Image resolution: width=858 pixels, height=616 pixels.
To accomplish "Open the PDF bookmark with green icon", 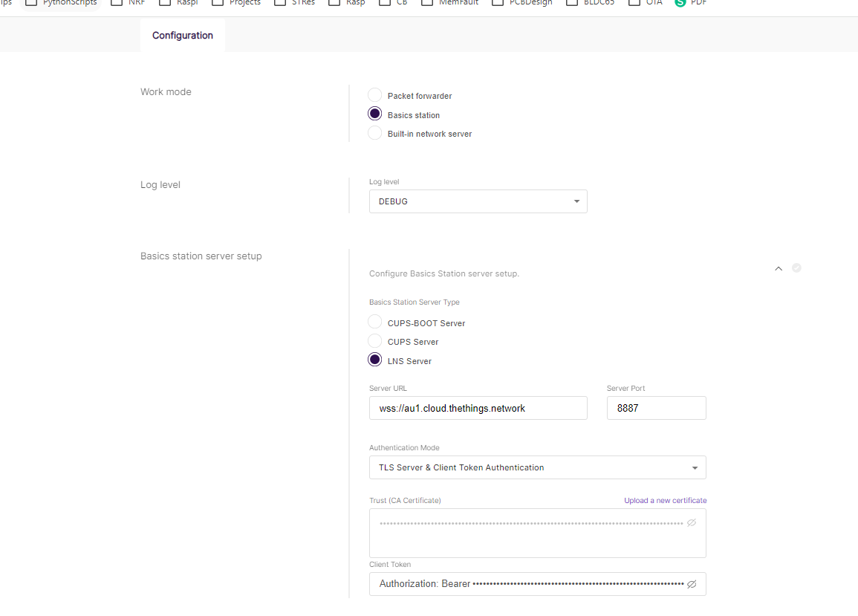I will click(x=690, y=3).
